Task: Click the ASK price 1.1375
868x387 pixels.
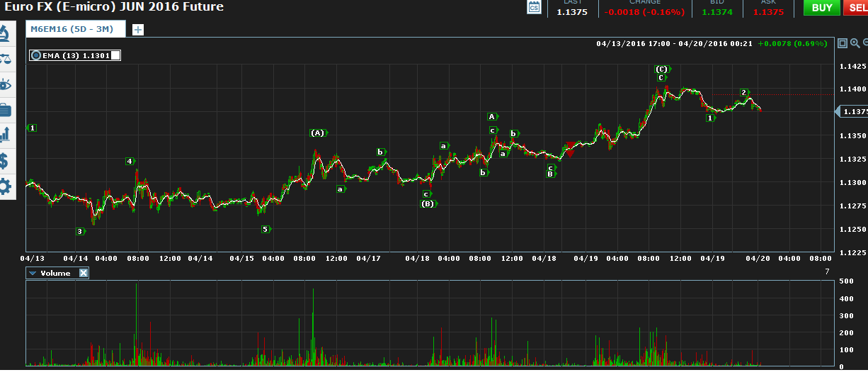Action: [x=768, y=12]
